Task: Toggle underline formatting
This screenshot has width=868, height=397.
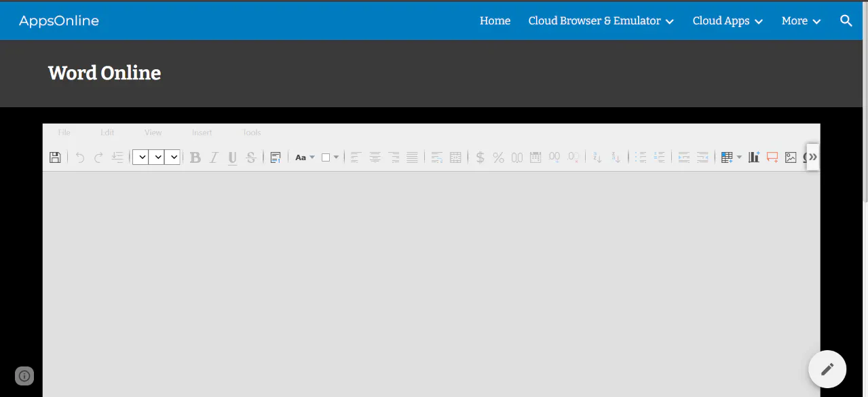Action: 232,157
